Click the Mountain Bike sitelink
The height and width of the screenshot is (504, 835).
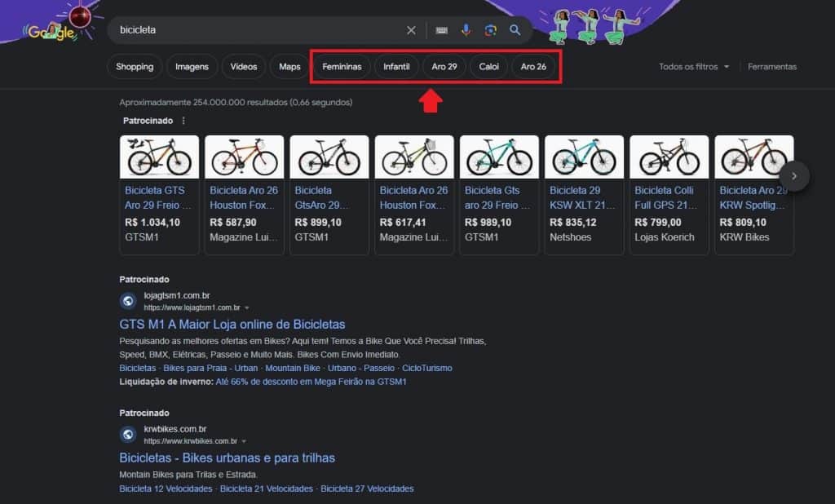[293, 368]
